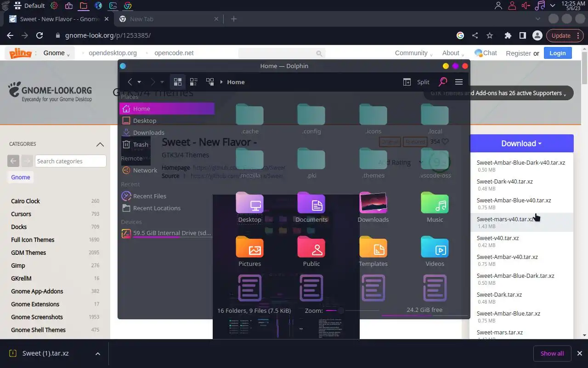The height and width of the screenshot is (368, 588).
Task: Expand the 26 active Supporters dropdown
Action: click(x=498, y=93)
